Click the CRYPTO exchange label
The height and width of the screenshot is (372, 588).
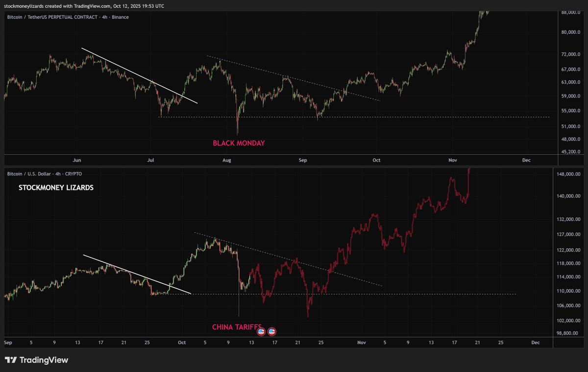73,174
